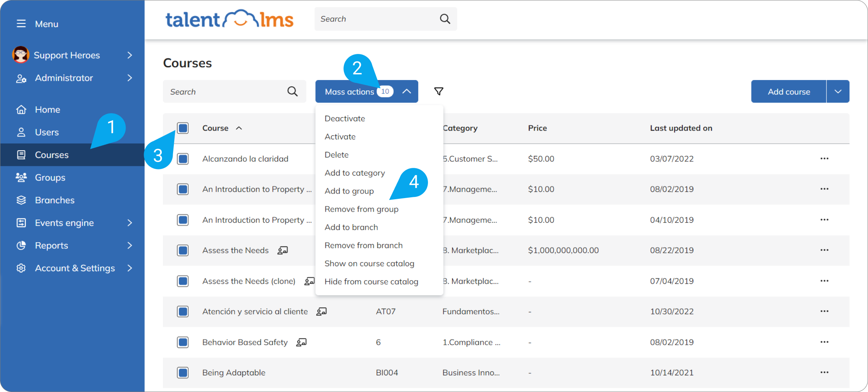
Task: Click the magnifier in the course search bar
Action: click(292, 91)
